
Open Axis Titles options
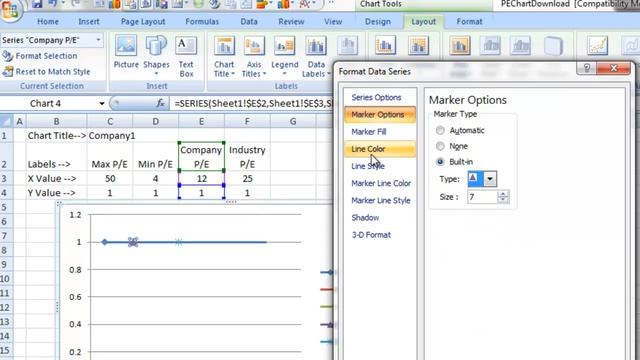pyautogui.click(x=253, y=57)
